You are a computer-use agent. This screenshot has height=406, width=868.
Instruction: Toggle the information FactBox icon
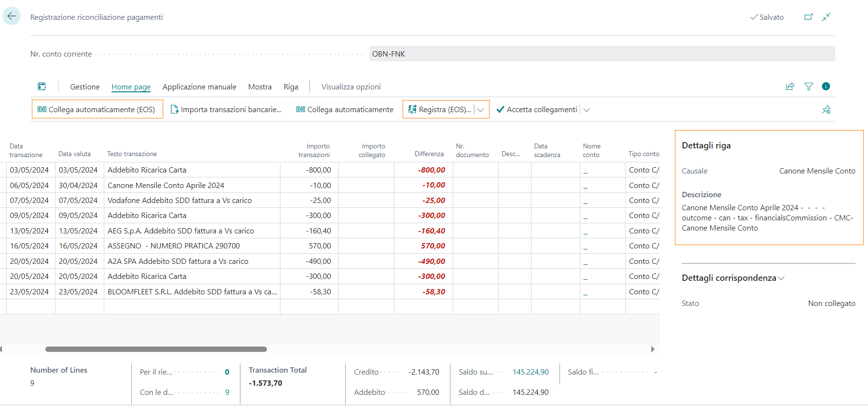point(826,87)
